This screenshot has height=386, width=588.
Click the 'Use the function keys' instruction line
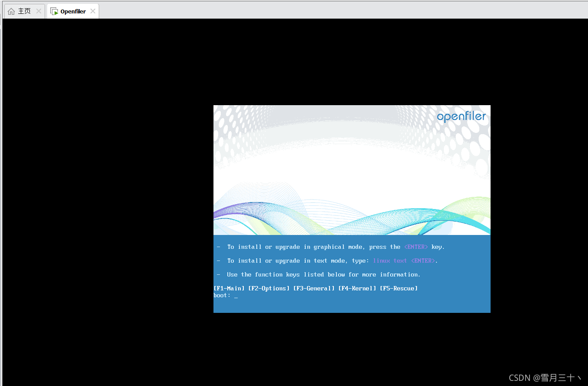pyautogui.click(x=319, y=275)
